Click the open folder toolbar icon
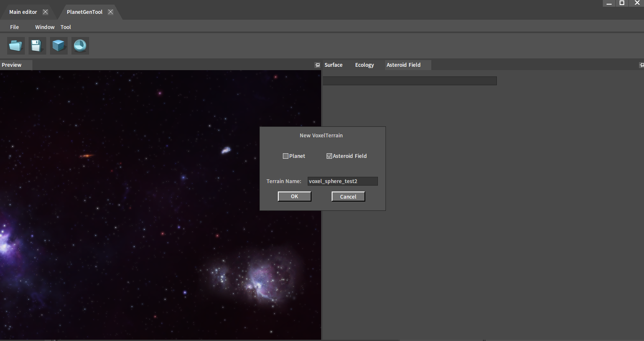Screen dimensions: 644x341 [16, 45]
